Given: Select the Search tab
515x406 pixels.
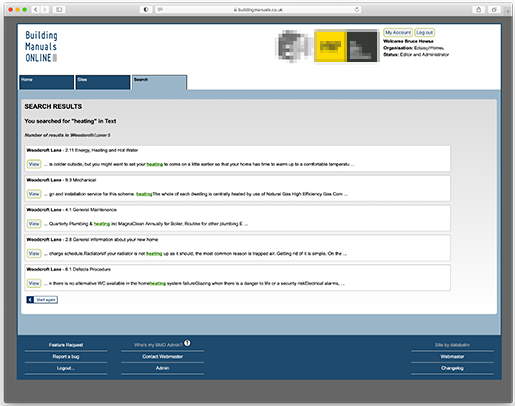Looking at the screenshot, I should [159, 82].
